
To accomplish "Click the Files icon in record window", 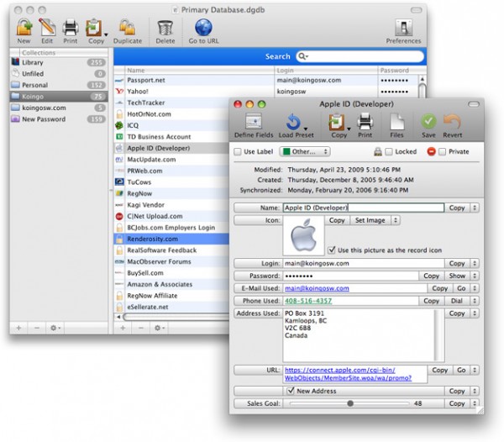I will (397, 123).
